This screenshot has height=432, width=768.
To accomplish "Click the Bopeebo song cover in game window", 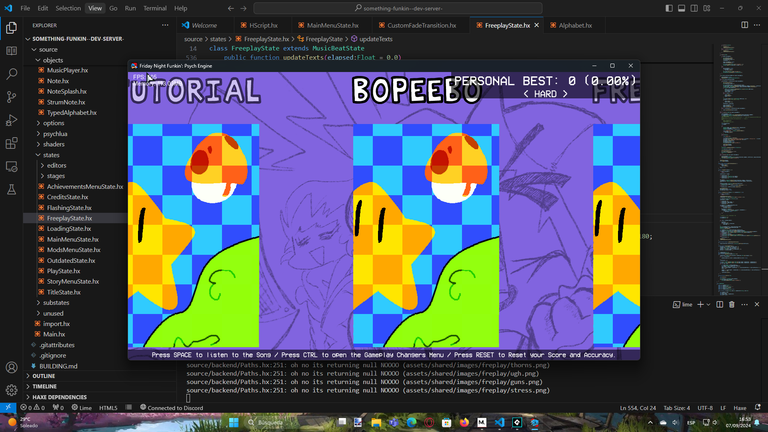I will [426, 235].
